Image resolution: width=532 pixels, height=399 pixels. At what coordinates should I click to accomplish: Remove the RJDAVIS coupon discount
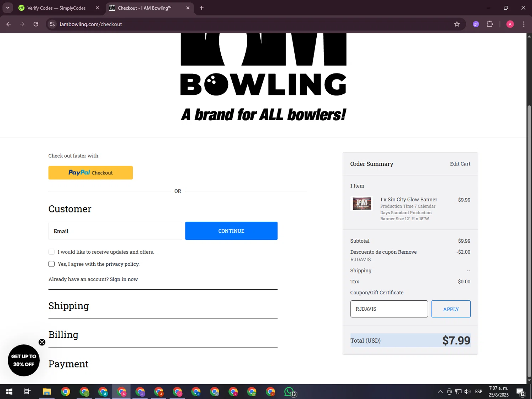tap(407, 252)
